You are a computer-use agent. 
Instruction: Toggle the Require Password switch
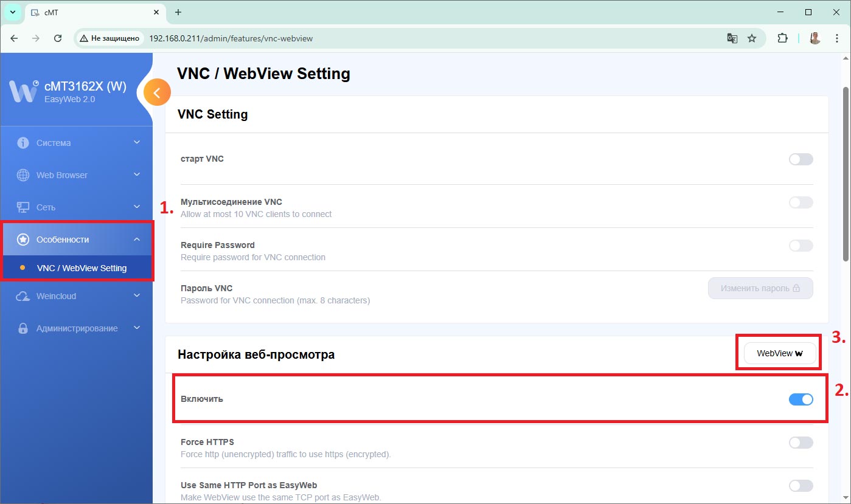click(801, 246)
